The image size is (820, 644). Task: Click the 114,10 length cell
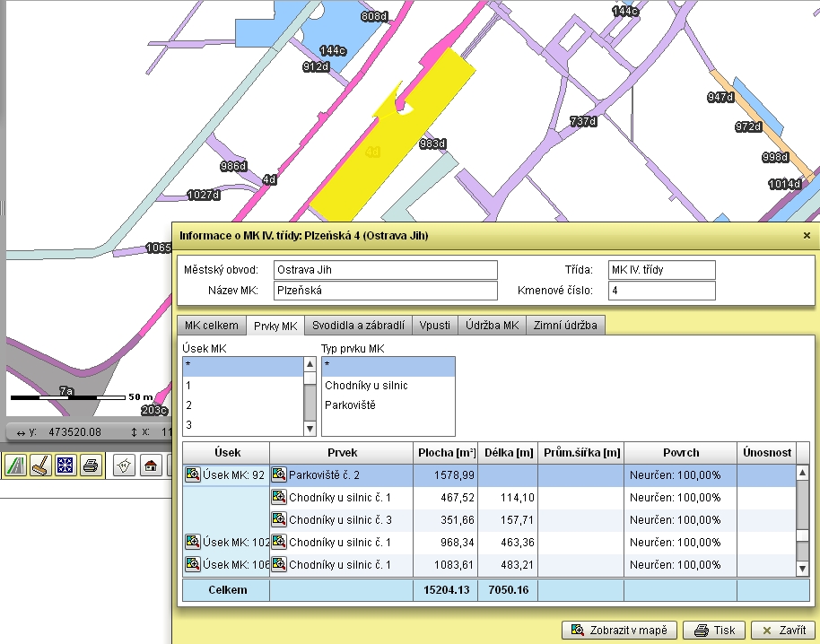tap(508, 498)
